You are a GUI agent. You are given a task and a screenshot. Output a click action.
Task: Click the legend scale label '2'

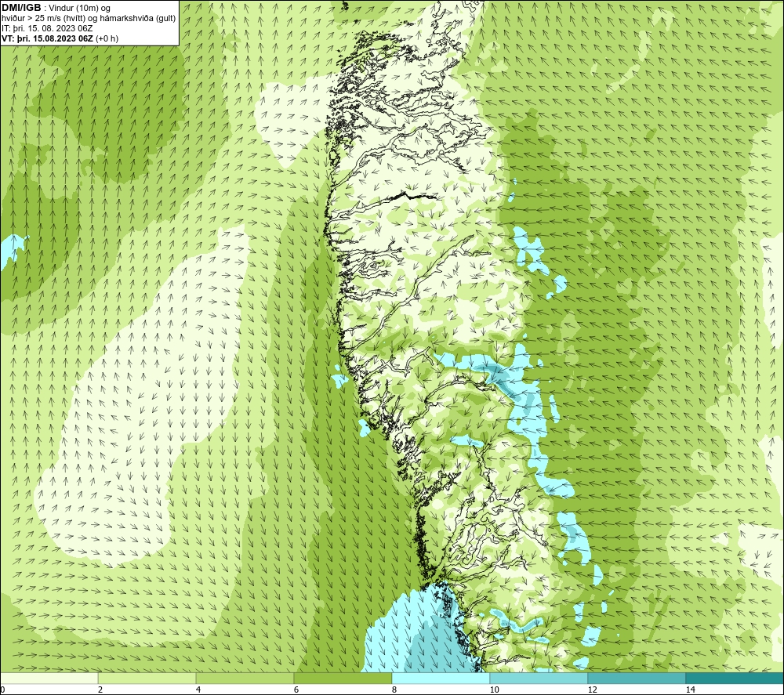100,690
